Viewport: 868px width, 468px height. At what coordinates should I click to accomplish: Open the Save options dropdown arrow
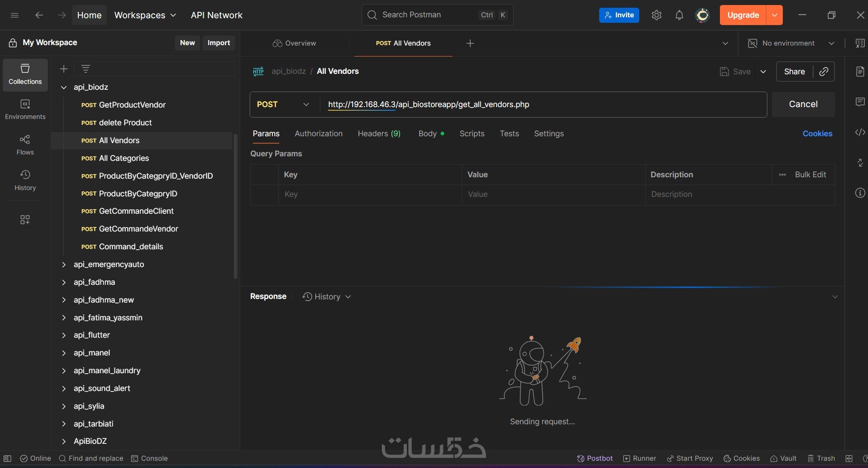[763, 72]
